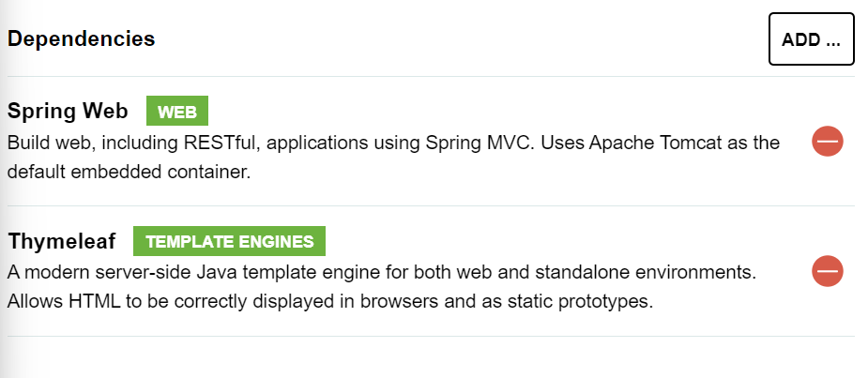Click 'default embedded container' text line

point(129,173)
